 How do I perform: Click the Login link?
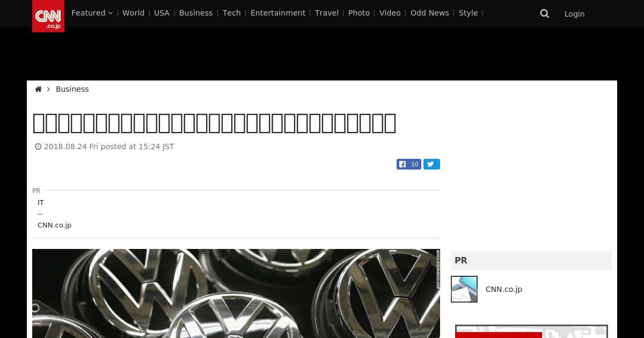point(574,14)
